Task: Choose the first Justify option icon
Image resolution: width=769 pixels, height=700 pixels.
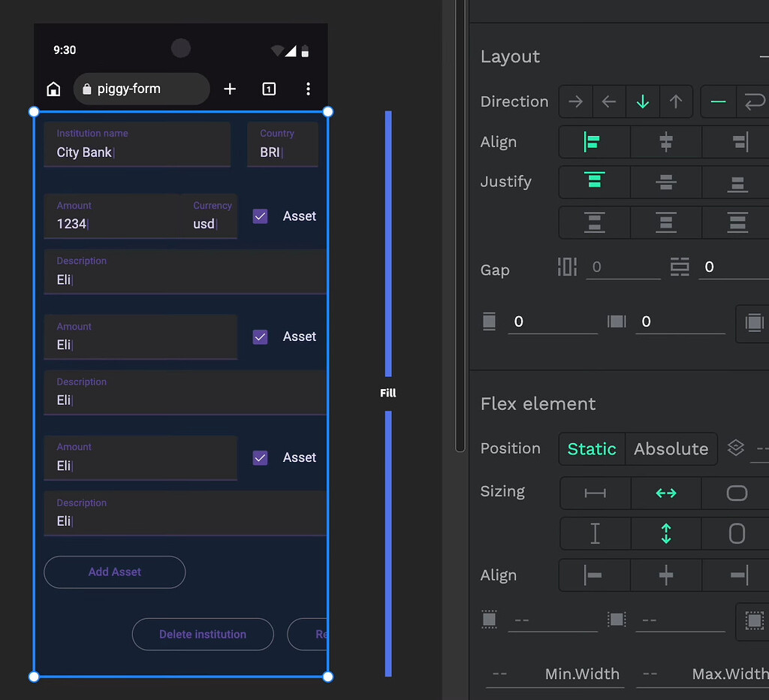Action: coord(594,182)
